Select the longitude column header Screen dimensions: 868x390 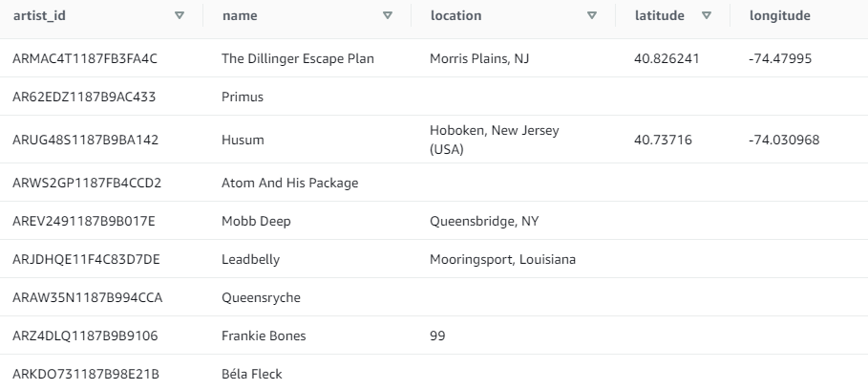(779, 15)
